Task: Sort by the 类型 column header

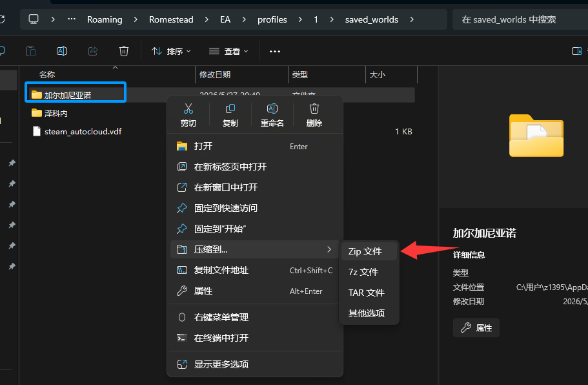Action: [300, 75]
